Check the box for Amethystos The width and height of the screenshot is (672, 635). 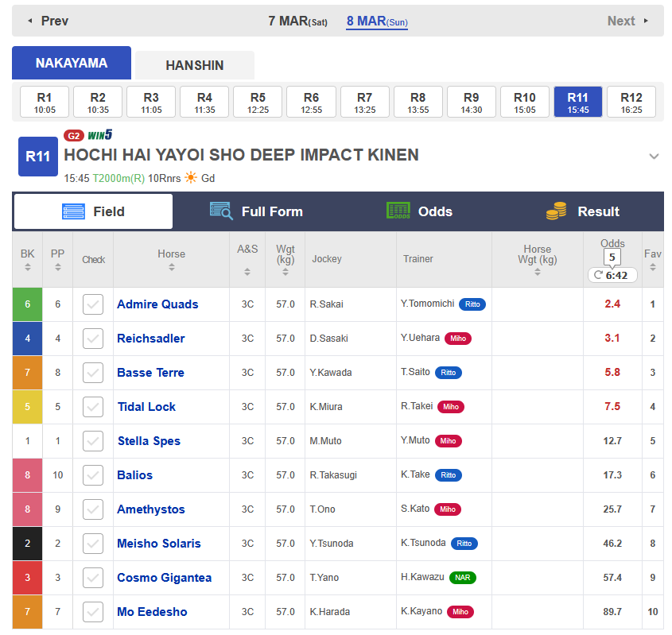pos(93,509)
